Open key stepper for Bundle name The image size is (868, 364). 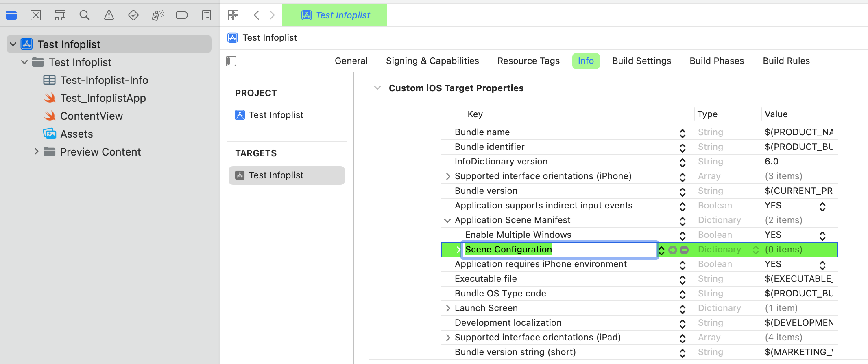point(683,133)
